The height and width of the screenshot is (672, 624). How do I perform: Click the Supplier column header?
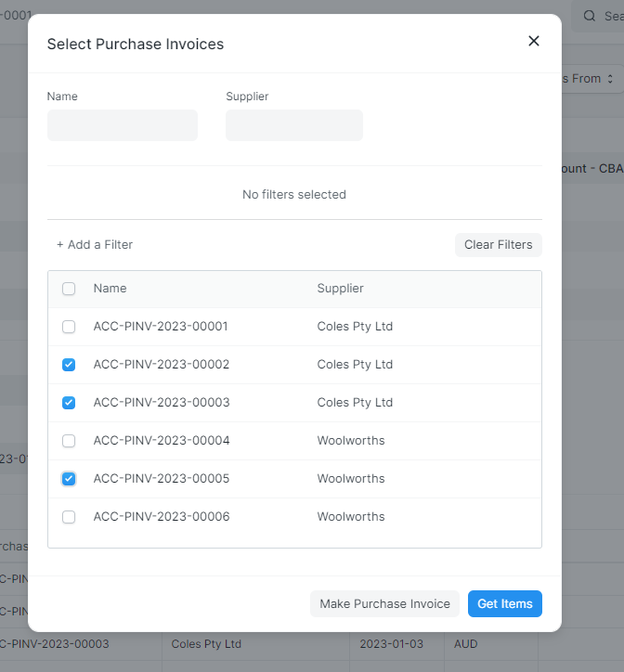(340, 289)
